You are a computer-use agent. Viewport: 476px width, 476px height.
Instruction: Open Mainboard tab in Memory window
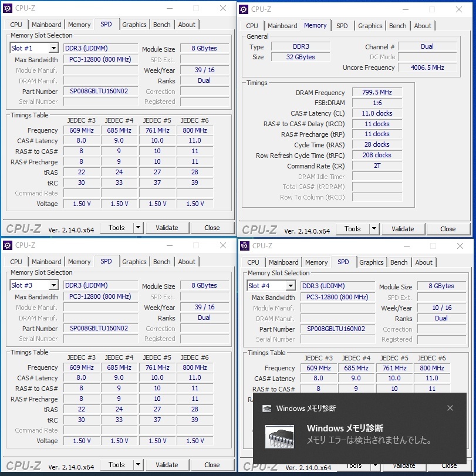[x=282, y=26]
